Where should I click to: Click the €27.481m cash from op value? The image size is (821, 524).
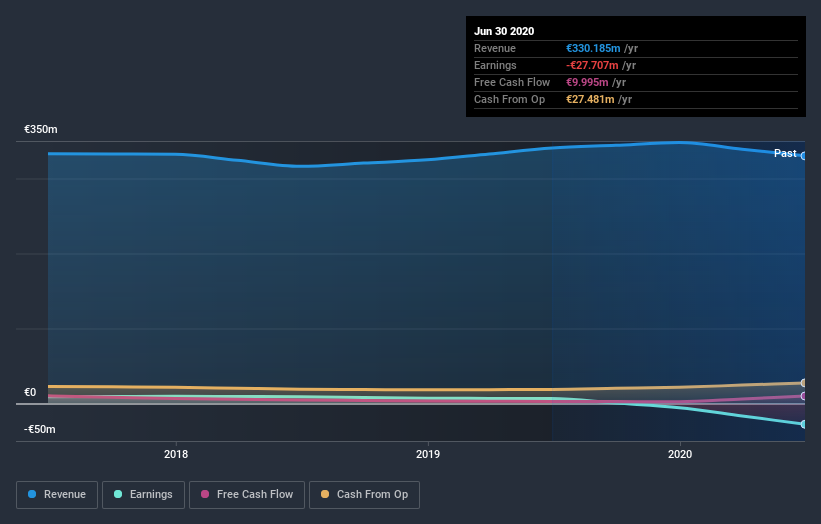(x=590, y=99)
